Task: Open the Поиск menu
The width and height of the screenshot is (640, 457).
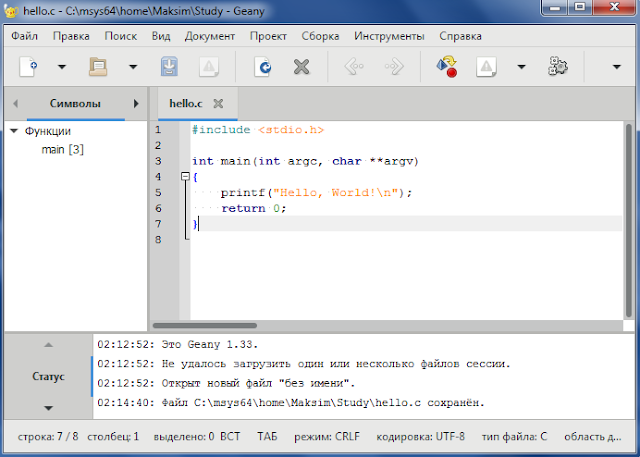Action: click(120, 36)
